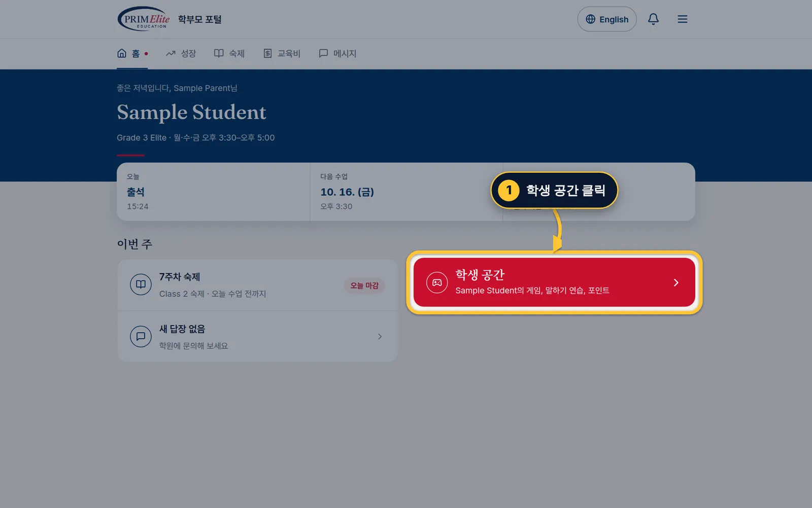
Task: Go to the 교육비 tab
Action: point(282,53)
